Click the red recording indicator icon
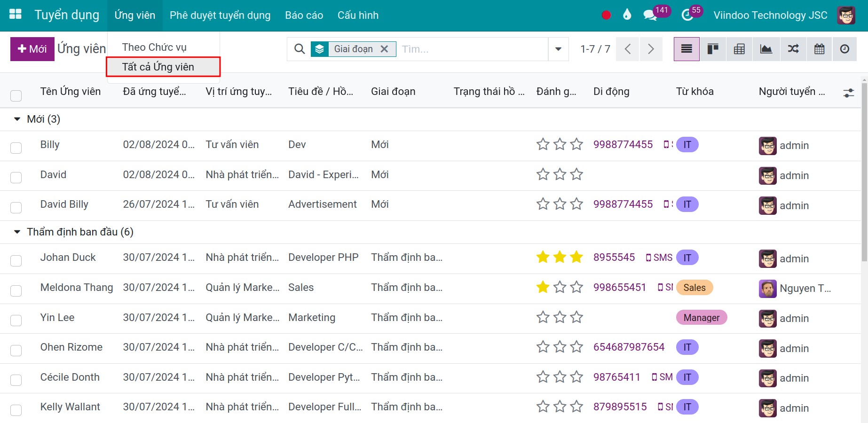The height and width of the screenshot is (423, 868). click(606, 15)
